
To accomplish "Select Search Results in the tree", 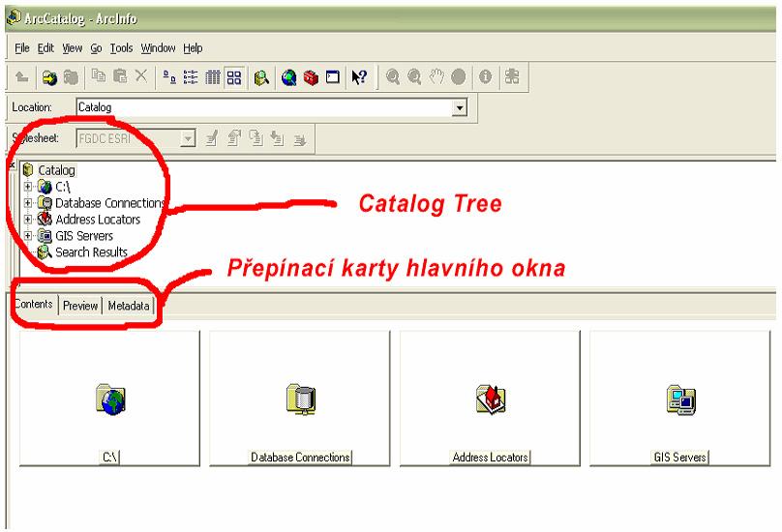I will (x=91, y=252).
